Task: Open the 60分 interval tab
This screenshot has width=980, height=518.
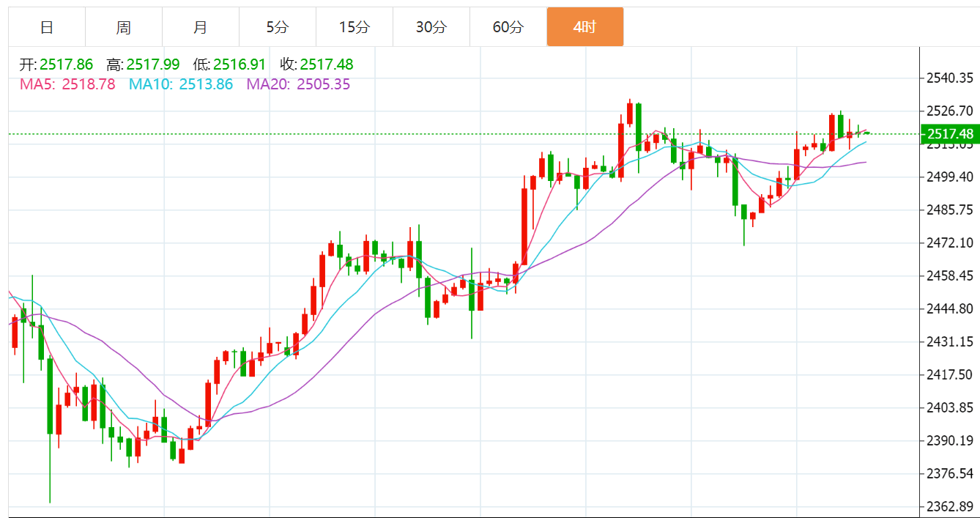Action: pos(508,27)
